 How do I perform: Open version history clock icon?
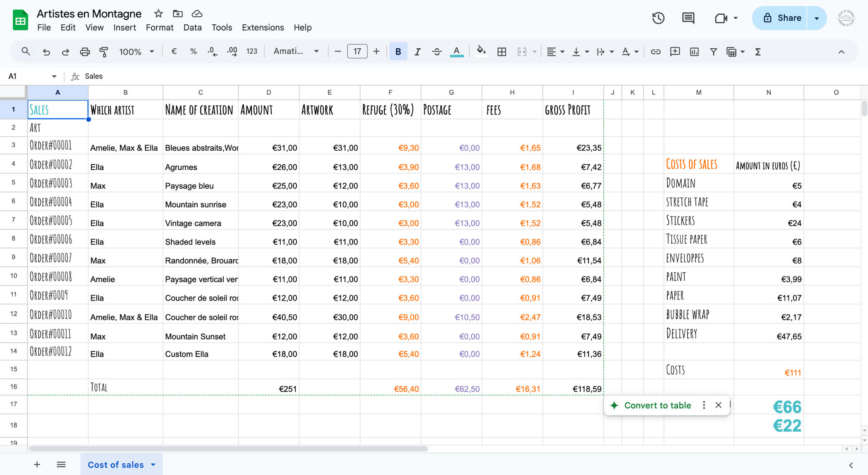(658, 18)
